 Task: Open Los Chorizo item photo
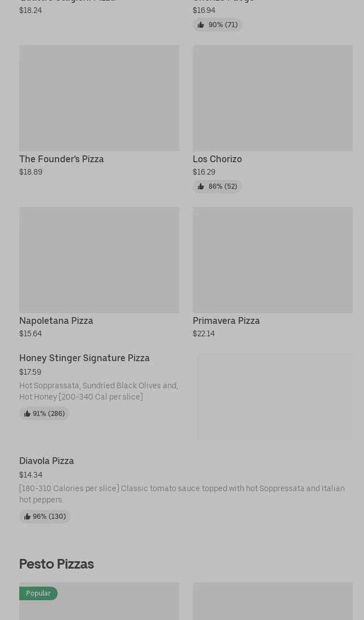[x=272, y=98]
